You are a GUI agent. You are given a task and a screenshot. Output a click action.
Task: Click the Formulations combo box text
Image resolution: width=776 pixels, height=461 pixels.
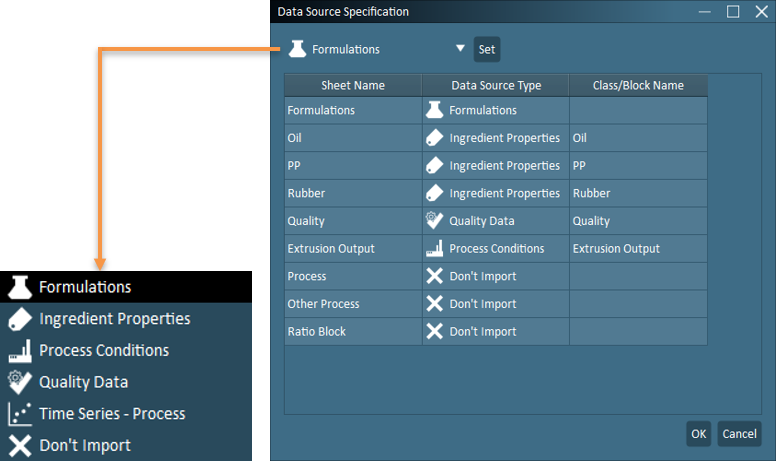345,49
